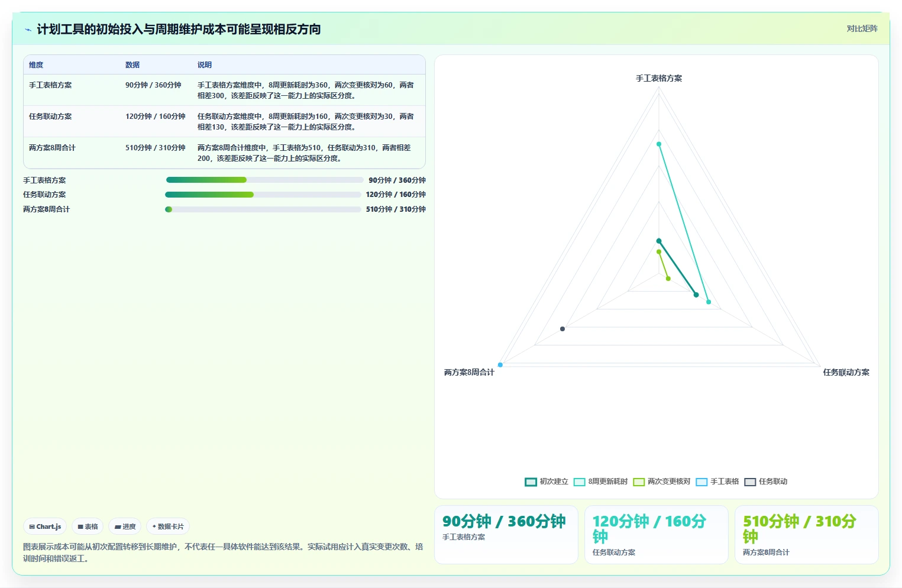Click the dark gray radar data point
The height and width of the screenshot is (588, 902).
click(562, 329)
